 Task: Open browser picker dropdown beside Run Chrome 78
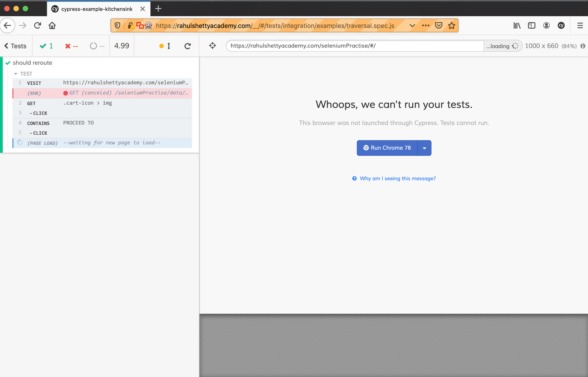click(424, 148)
